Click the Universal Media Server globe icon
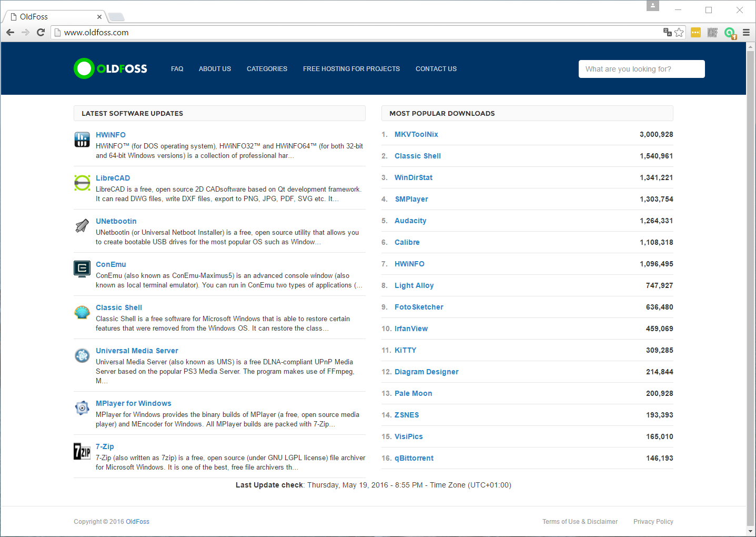The image size is (756, 537). [x=82, y=355]
